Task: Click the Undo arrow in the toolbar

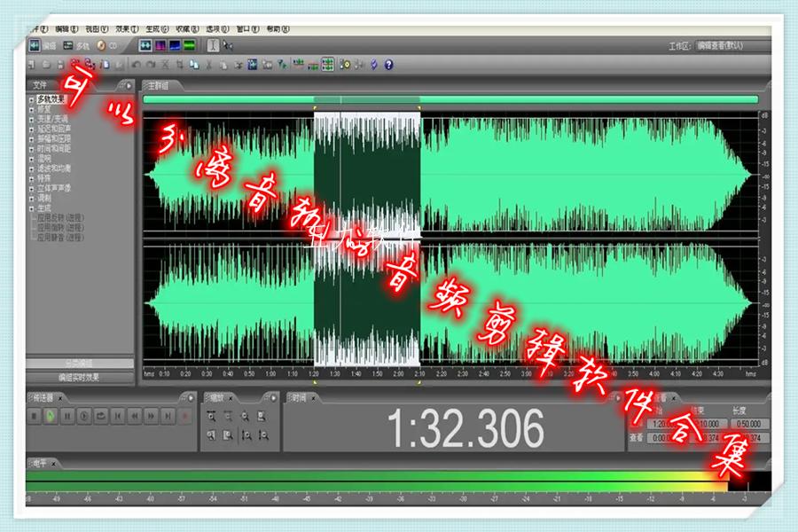Action: pyautogui.click(x=136, y=65)
